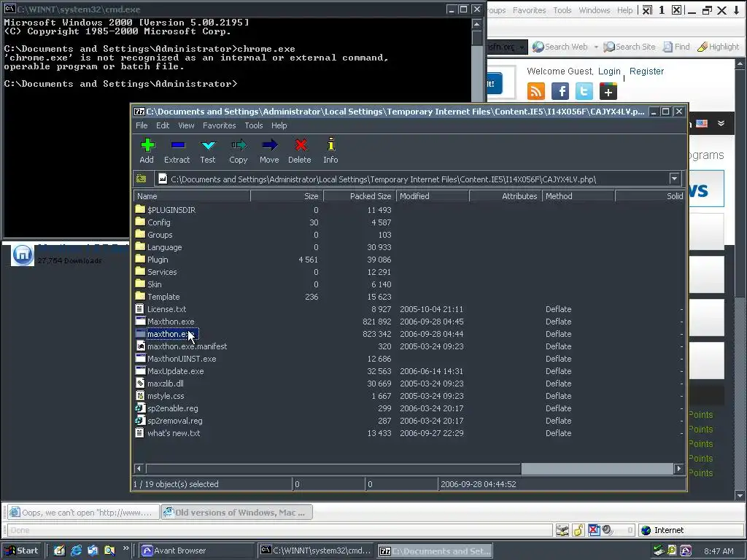Screen dimensions: 747x560
Task: Run the Test archive tool
Action: tap(208, 150)
